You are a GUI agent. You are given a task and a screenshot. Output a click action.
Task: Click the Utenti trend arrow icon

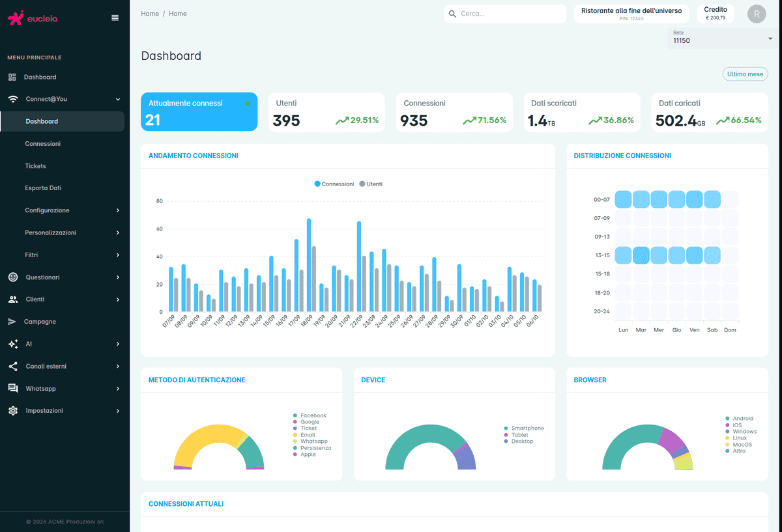[342, 120]
